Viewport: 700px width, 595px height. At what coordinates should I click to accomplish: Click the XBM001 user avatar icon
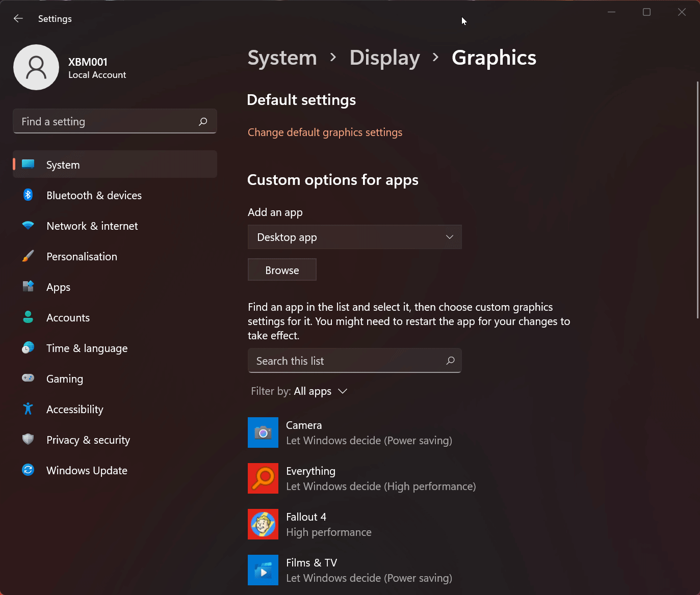(x=36, y=67)
